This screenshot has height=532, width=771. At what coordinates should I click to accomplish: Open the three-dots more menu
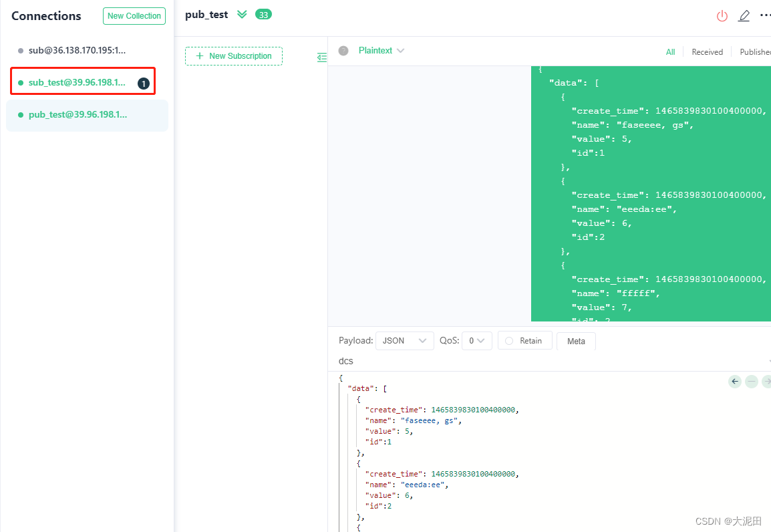[x=766, y=16]
